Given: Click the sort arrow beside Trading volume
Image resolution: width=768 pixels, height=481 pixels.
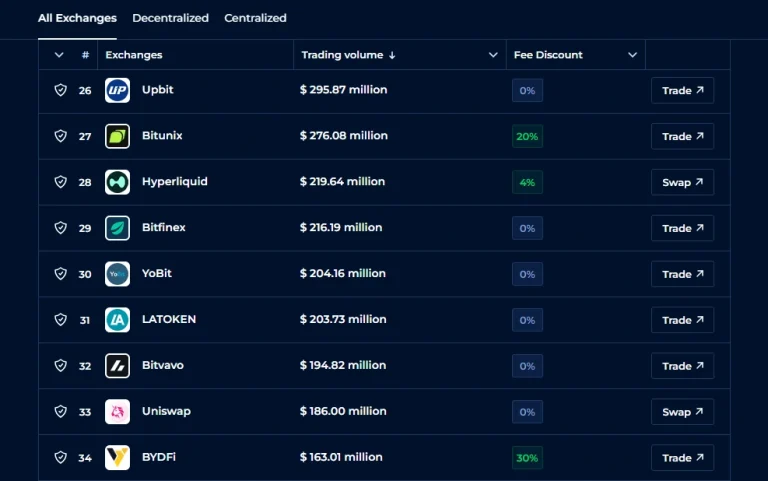Looking at the screenshot, I should (392, 55).
